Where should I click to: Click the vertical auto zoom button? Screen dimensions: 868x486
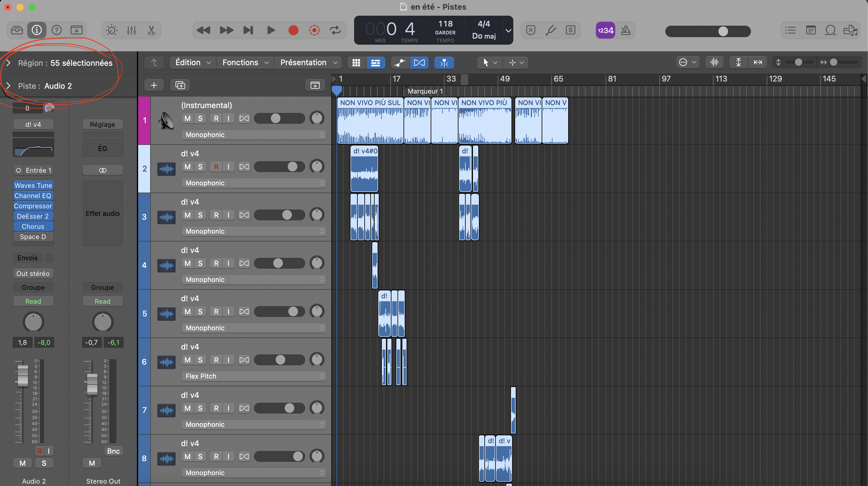point(738,62)
